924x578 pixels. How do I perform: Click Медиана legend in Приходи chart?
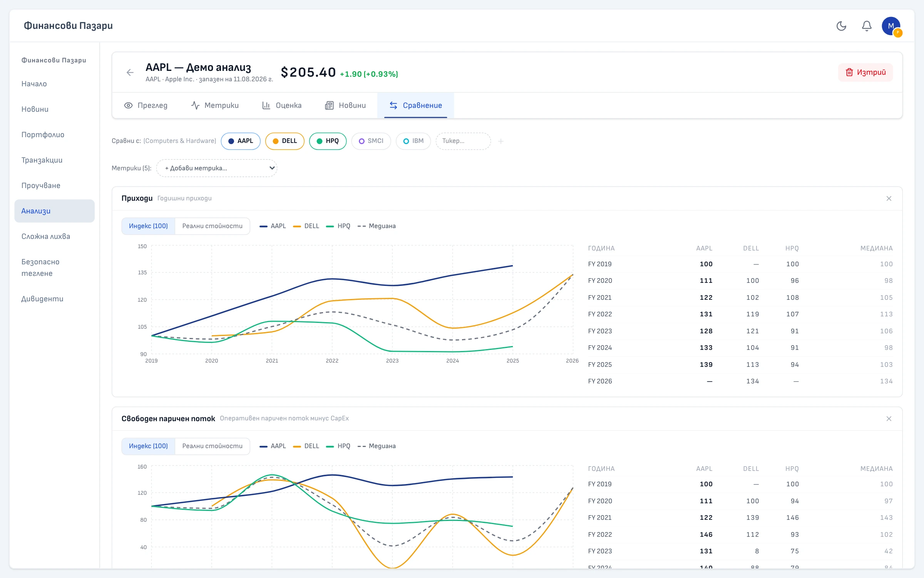point(377,226)
